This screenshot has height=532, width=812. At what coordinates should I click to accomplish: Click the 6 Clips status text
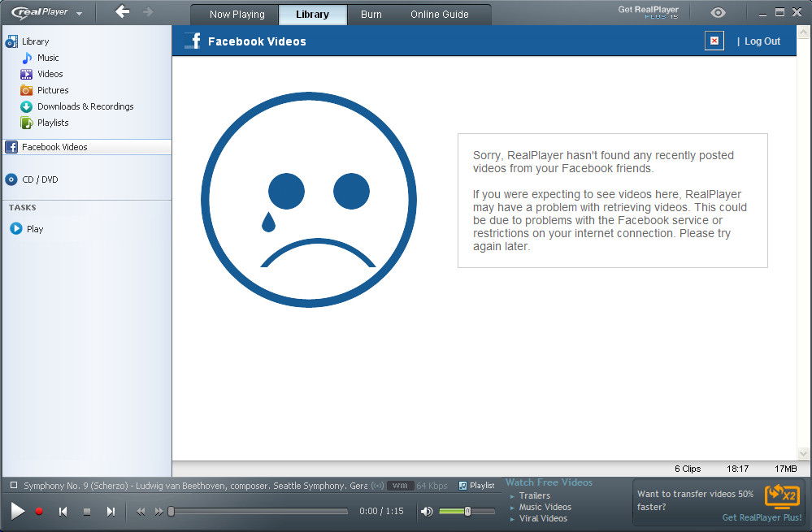(x=687, y=469)
